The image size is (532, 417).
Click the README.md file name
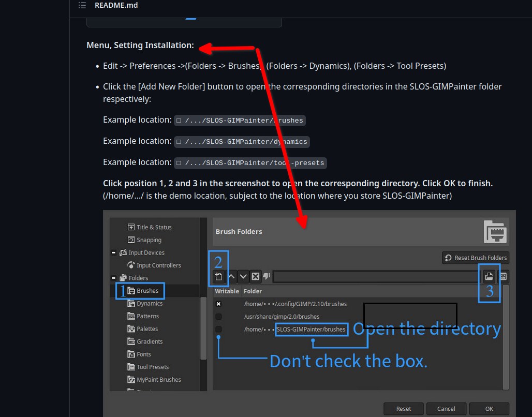[x=116, y=5]
